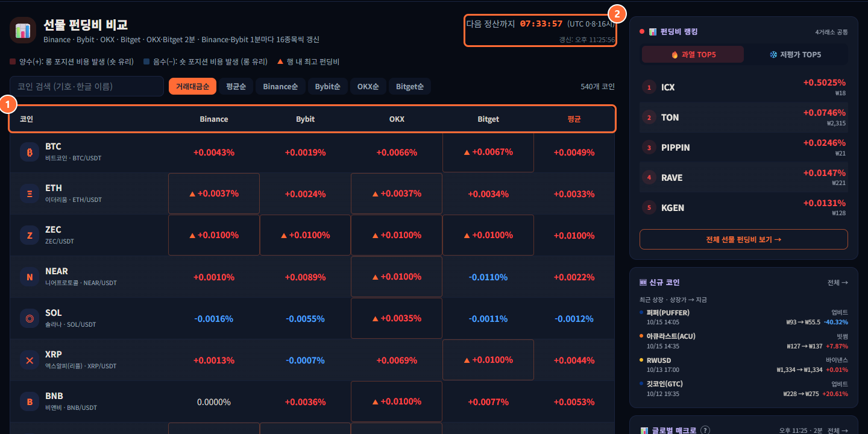Open the RWUSD new coin entry
The width and height of the screenshot is (868, 434).
coord(744,365)
